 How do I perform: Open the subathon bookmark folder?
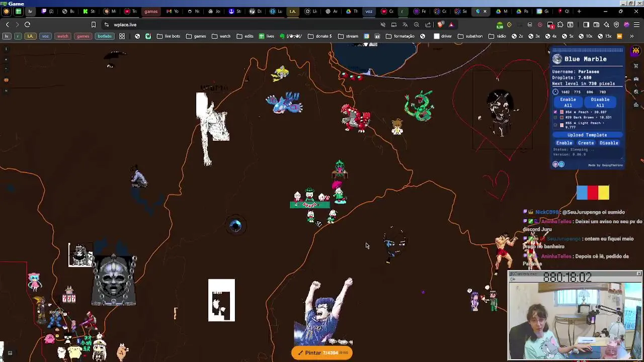click(469, 36)
